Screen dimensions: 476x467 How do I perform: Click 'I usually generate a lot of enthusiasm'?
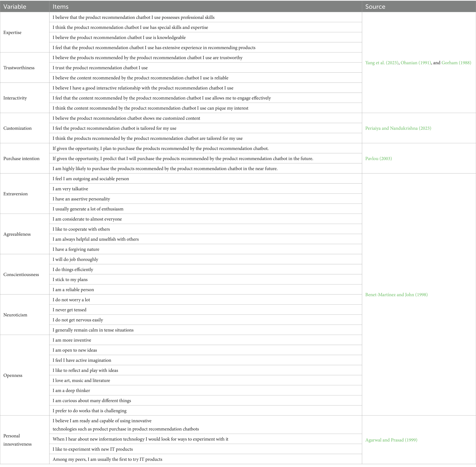[206, 209]
